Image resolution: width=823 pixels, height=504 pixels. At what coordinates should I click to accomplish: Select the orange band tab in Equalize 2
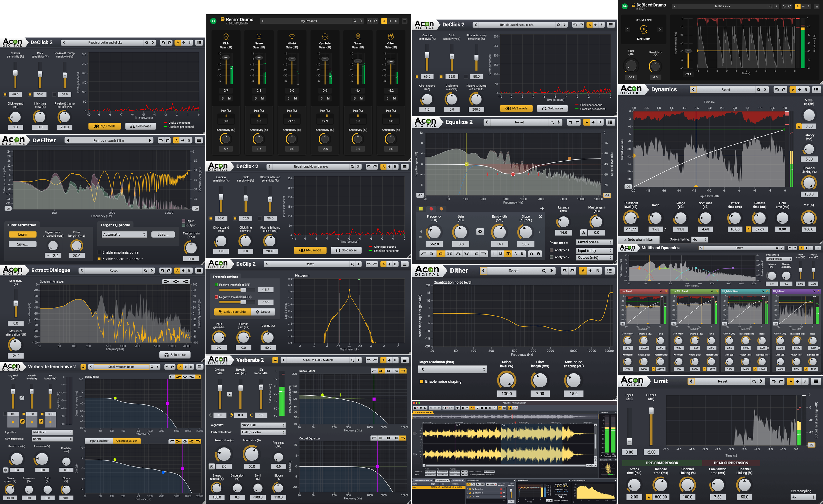[441, 209]
